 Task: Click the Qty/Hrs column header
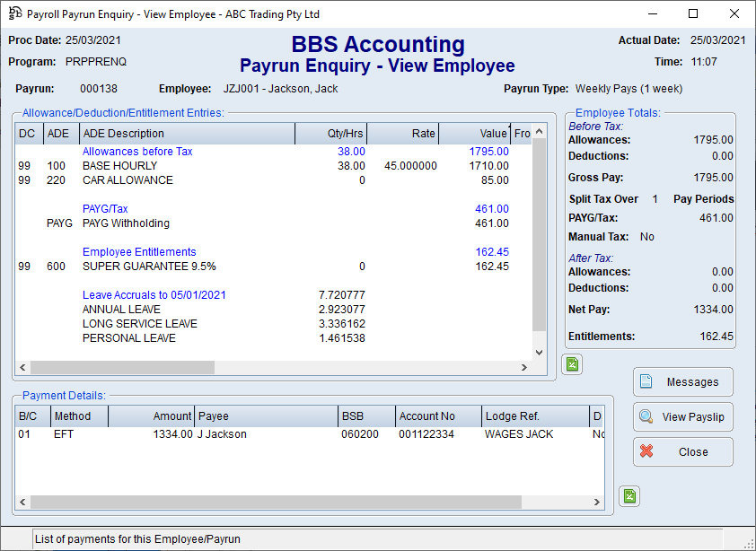pos(330,134)
